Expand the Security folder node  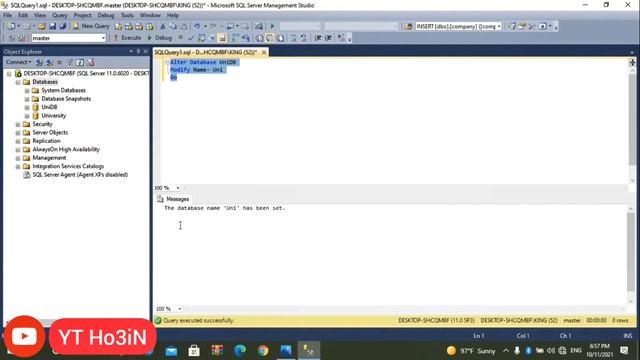[x=18, y=124]
